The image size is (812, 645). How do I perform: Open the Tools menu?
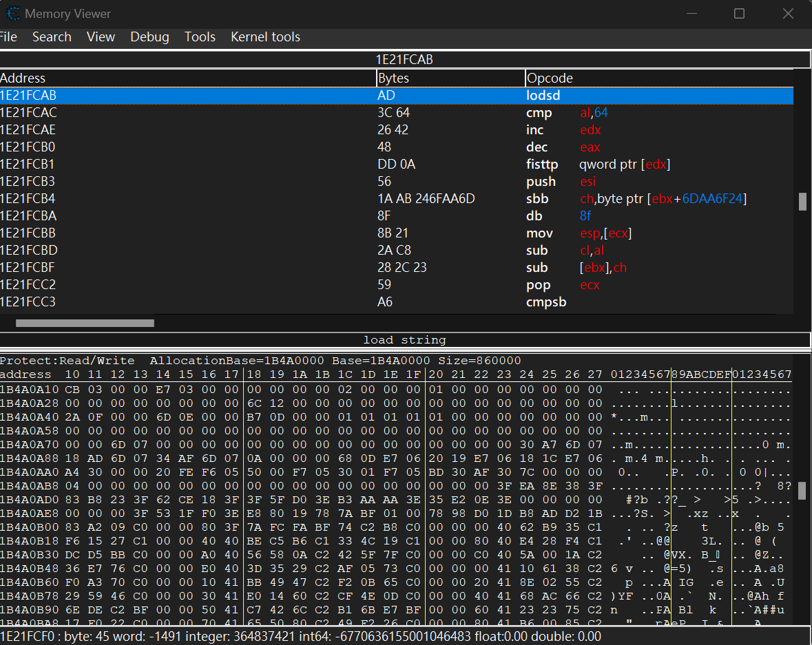(200, 37)
